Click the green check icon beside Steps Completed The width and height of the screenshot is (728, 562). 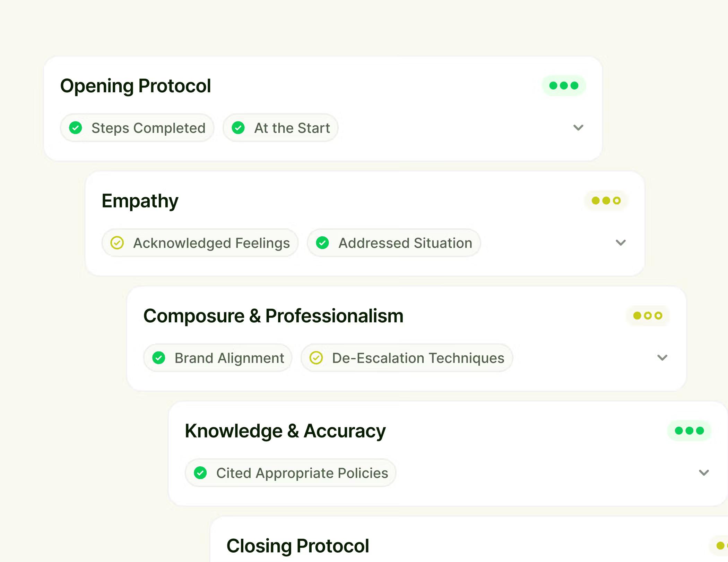coord(76,128)
